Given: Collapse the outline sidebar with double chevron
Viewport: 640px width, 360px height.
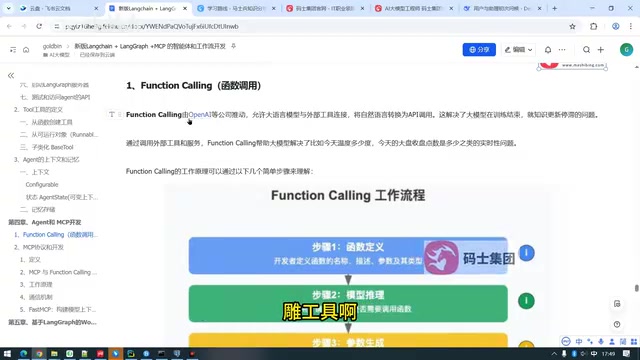Looking at the screenshot, I should pos(11,75).
